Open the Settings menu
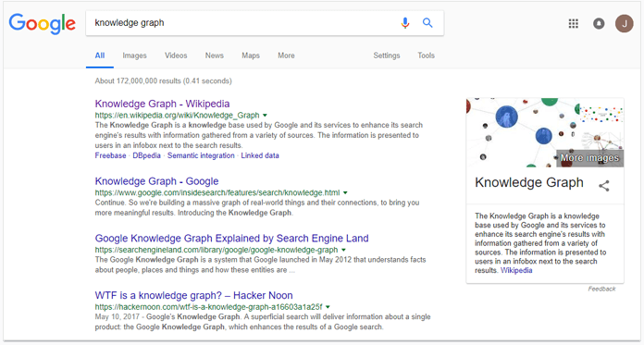The width and height of the screenshot is (644, 345). click(387, 55)
